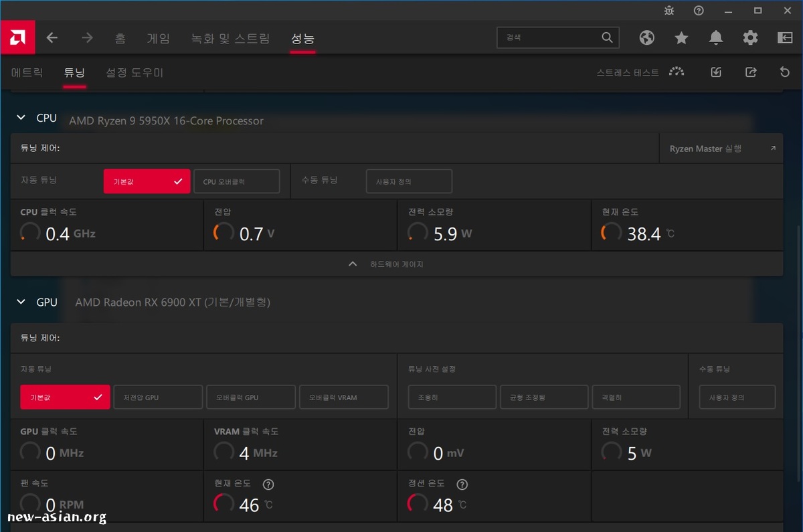
Task: Select GPU 기본값 auto tuning option
Action: click(x=65, y=397)
